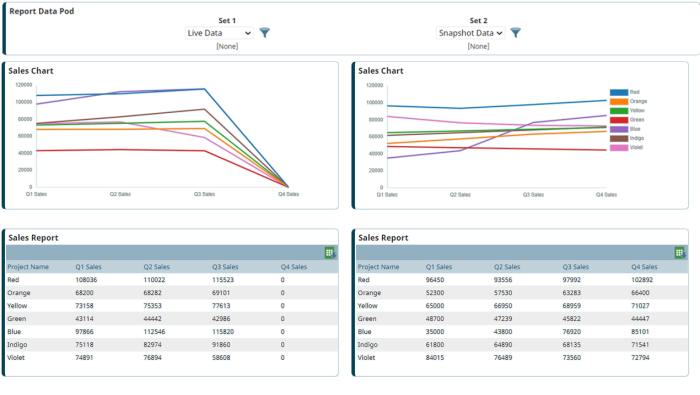Sort right report by Project Name header
Image resolution: width=700 pixels, height=395 pixels.
tap(379, 267)
